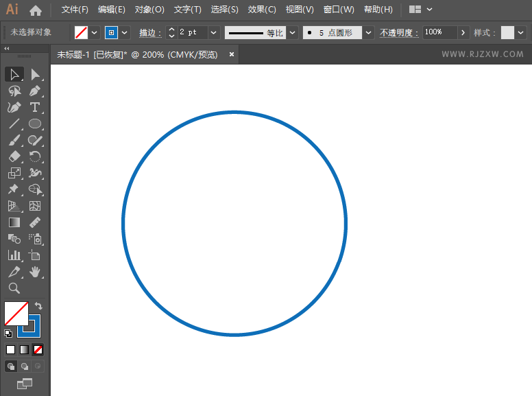Click the 描边 stroke panel link
The image size is (532, 396).
pyautogui.click(x=149, y=32)
